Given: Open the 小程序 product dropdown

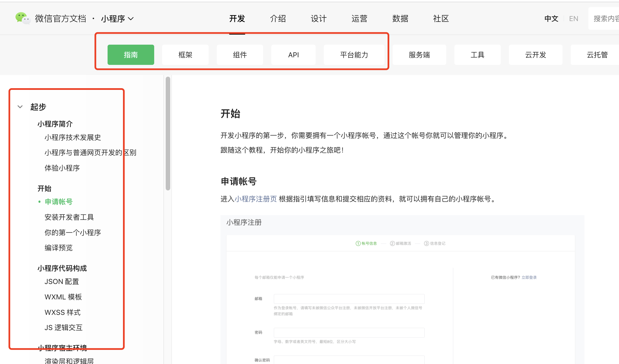Looking at the screenshot, I should [x=117, y=19].
